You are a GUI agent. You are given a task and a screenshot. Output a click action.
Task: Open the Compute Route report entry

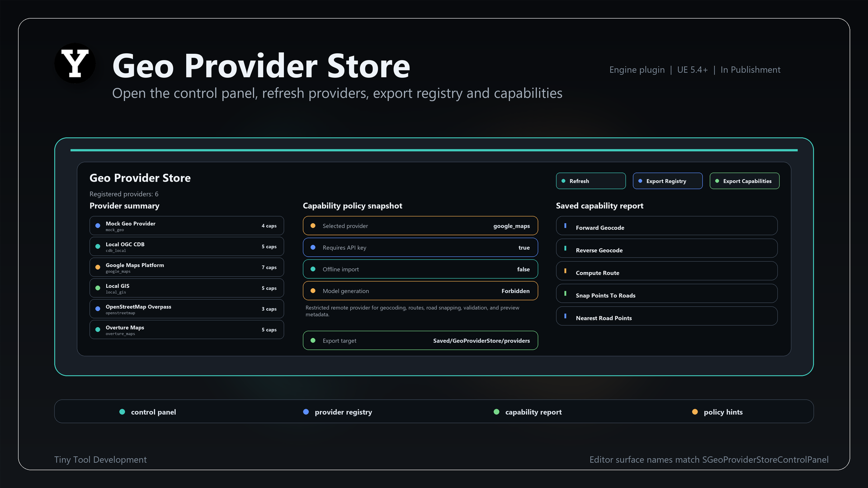[x=667, y=271]
